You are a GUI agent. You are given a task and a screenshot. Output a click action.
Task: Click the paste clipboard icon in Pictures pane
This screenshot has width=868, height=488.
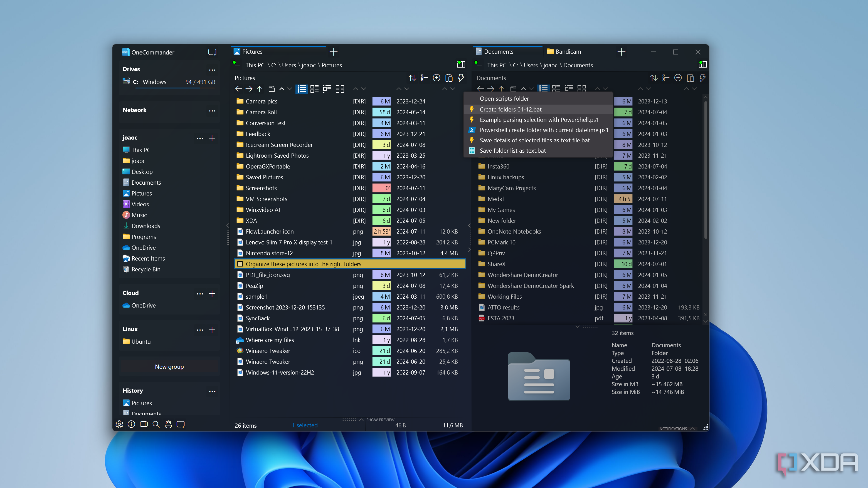449,78
